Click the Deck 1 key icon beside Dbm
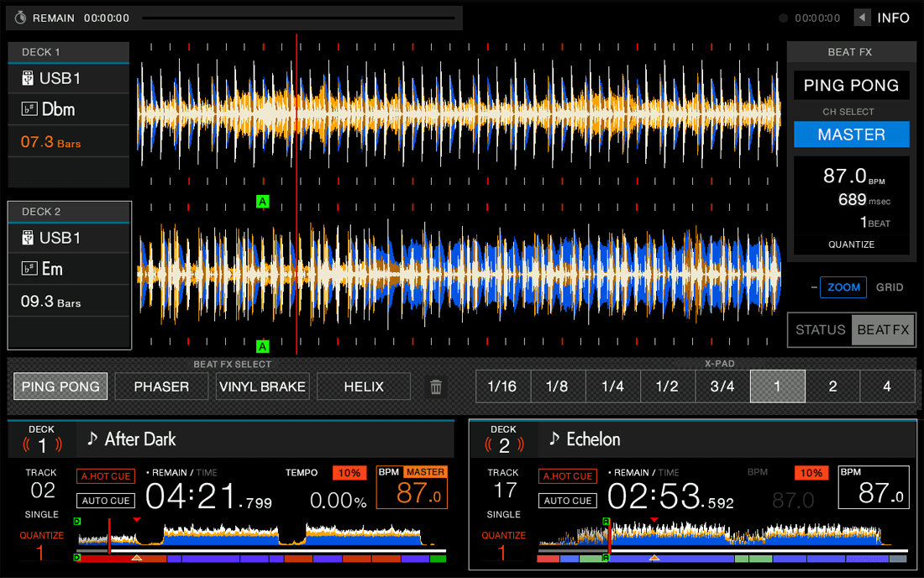This screenshot has width=924, height=578. coord(29,109)
